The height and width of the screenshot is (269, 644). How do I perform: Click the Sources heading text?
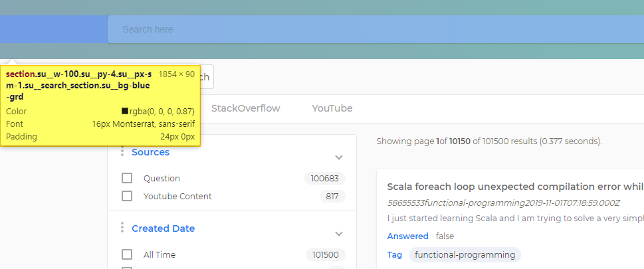[151, 152]
